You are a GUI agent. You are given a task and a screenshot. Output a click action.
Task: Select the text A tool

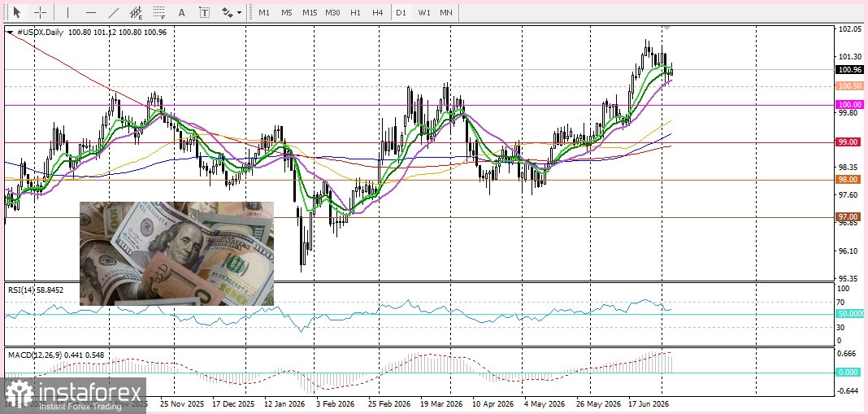coord(181,12)
